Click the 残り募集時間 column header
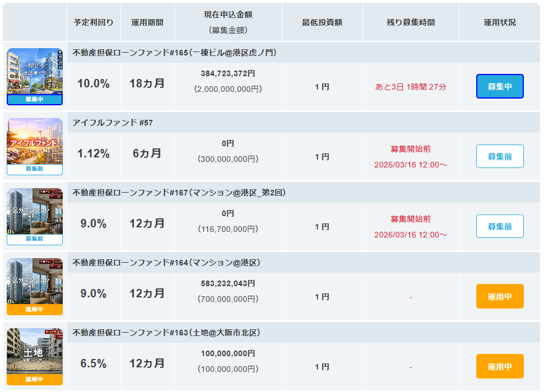Viewport: 544px width, 392px height. 411,22
